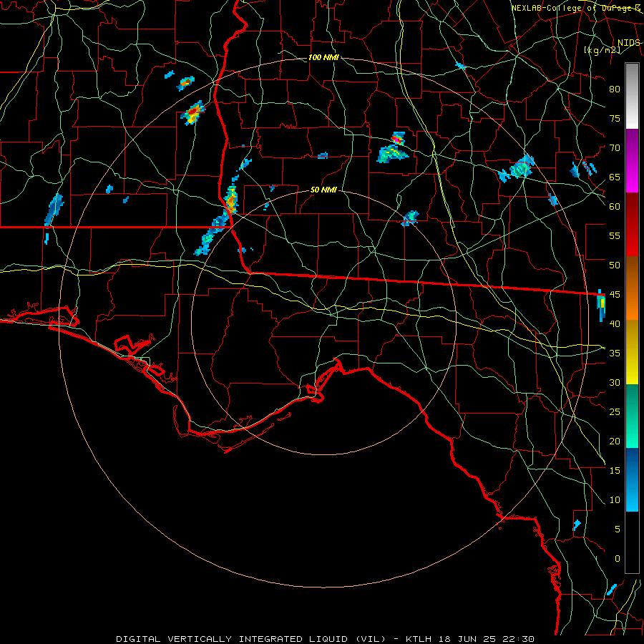Image resolution: width=644 pixels, height=644 pixels.
Task: Click the 60 value on the VIL scale
Action: pos(615,207)
